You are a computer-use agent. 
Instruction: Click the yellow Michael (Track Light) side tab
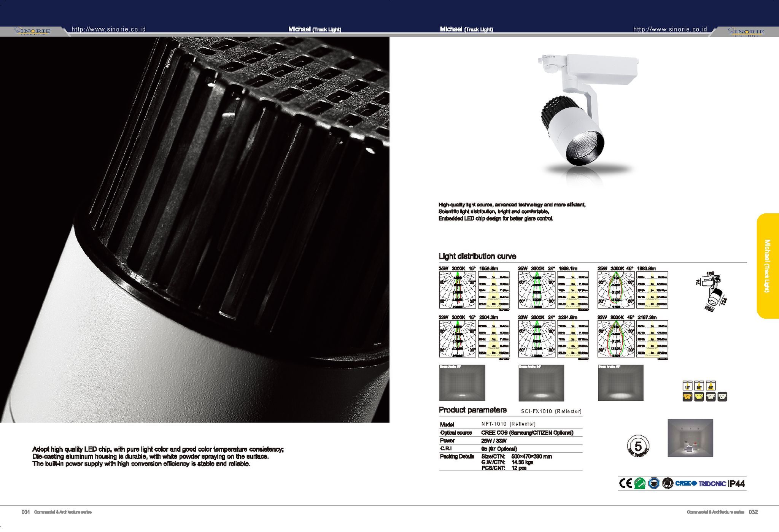768,266
